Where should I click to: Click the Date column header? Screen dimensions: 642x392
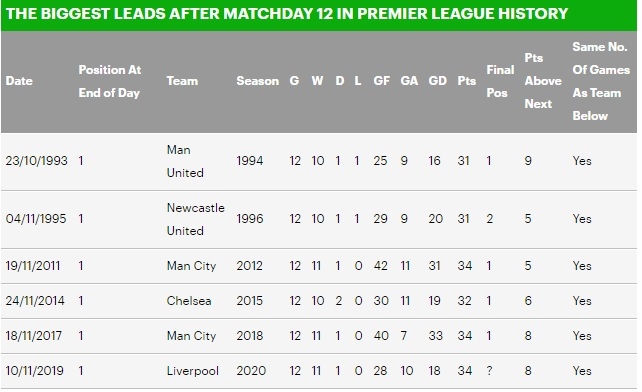pos(19,81)
